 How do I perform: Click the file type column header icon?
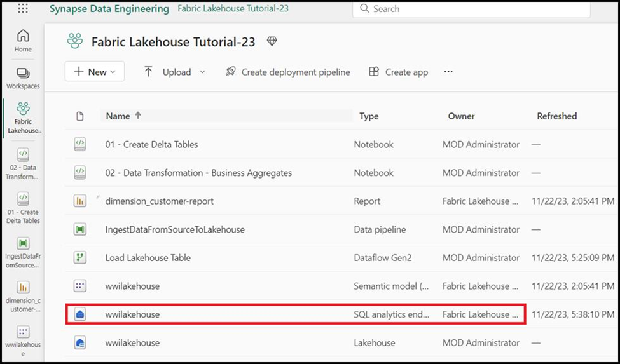pos(80,116)
